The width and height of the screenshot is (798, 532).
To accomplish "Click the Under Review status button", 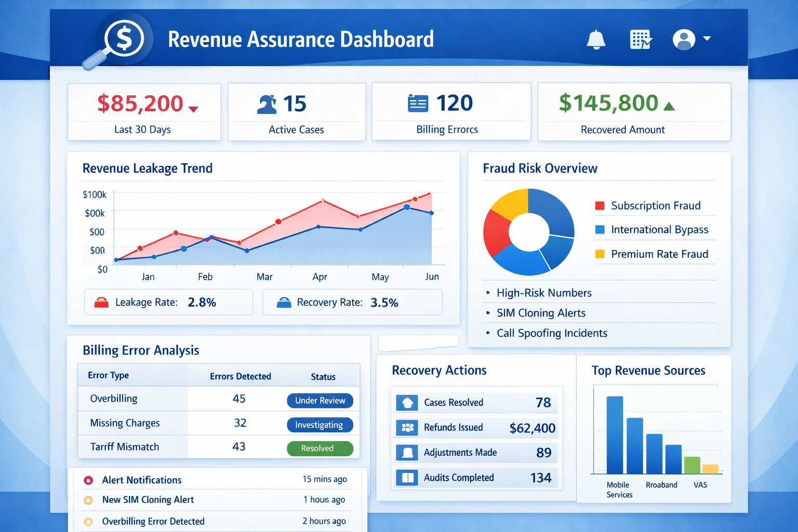I will point(320,401).
